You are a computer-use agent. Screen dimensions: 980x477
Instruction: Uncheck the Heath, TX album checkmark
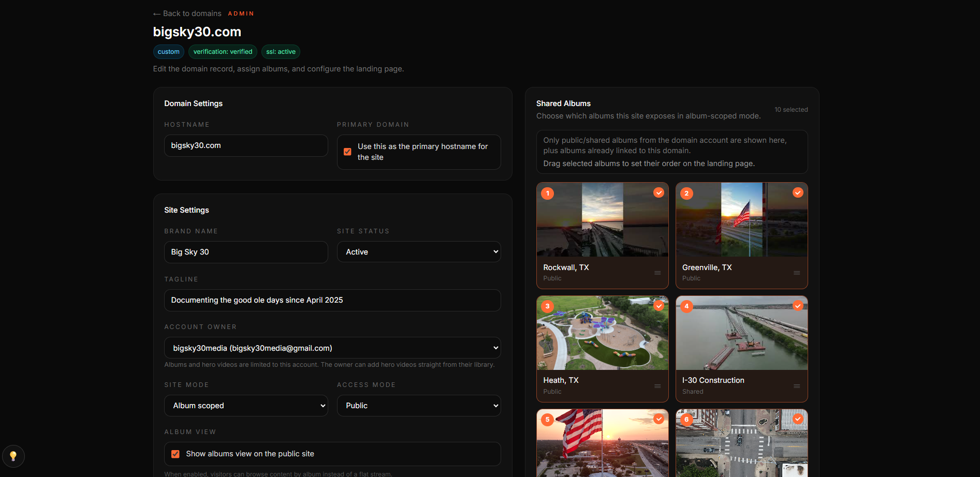[659, 306]
